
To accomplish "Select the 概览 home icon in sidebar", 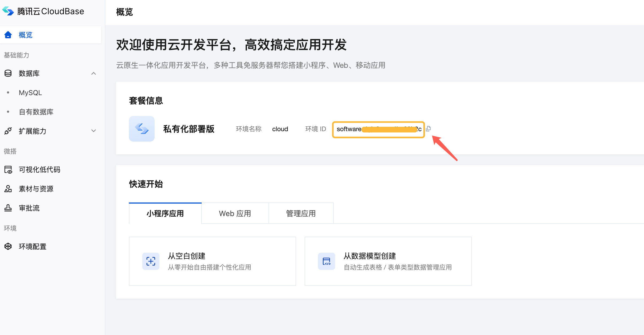I will click(8, 35).
